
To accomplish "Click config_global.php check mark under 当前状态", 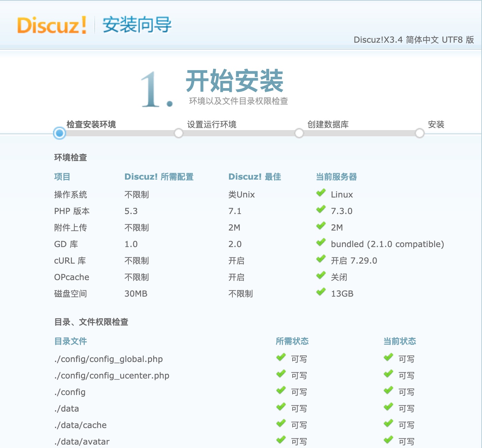I will pyautogui.click(x=388, y=358).
